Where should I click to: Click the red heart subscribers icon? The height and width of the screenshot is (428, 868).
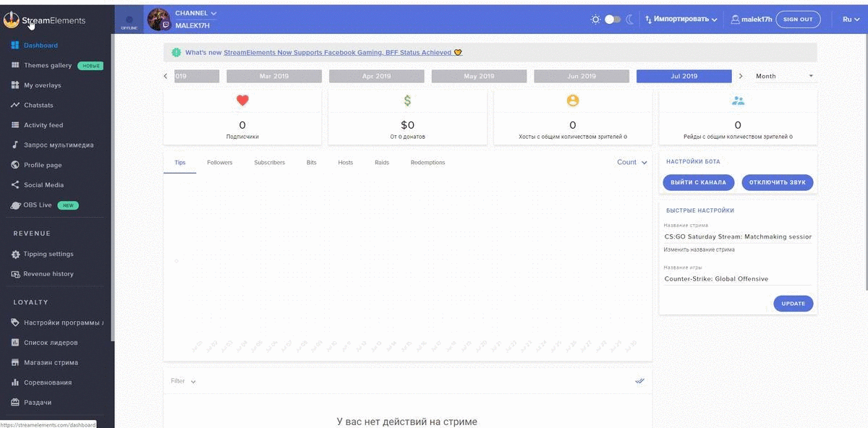[242, 101]
